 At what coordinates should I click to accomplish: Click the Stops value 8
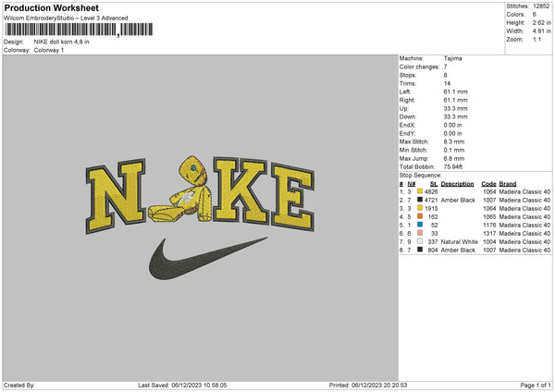pos(445,75)
